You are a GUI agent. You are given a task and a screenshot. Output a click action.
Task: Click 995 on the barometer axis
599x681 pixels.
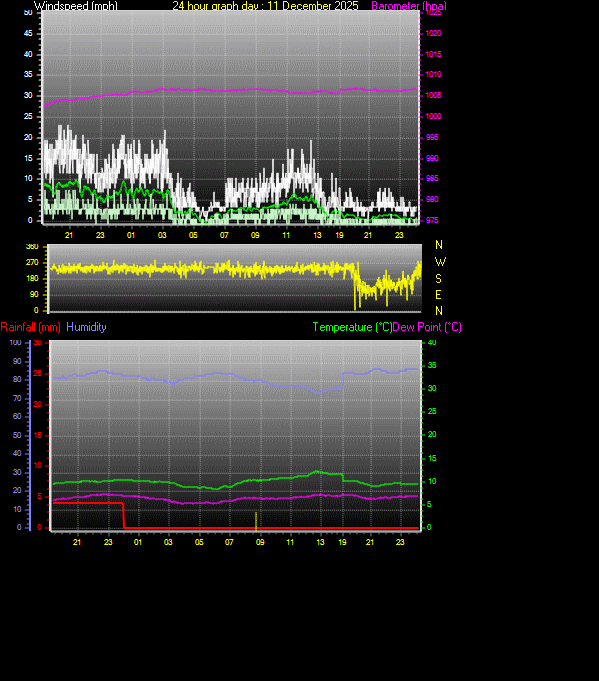(432, 137)
